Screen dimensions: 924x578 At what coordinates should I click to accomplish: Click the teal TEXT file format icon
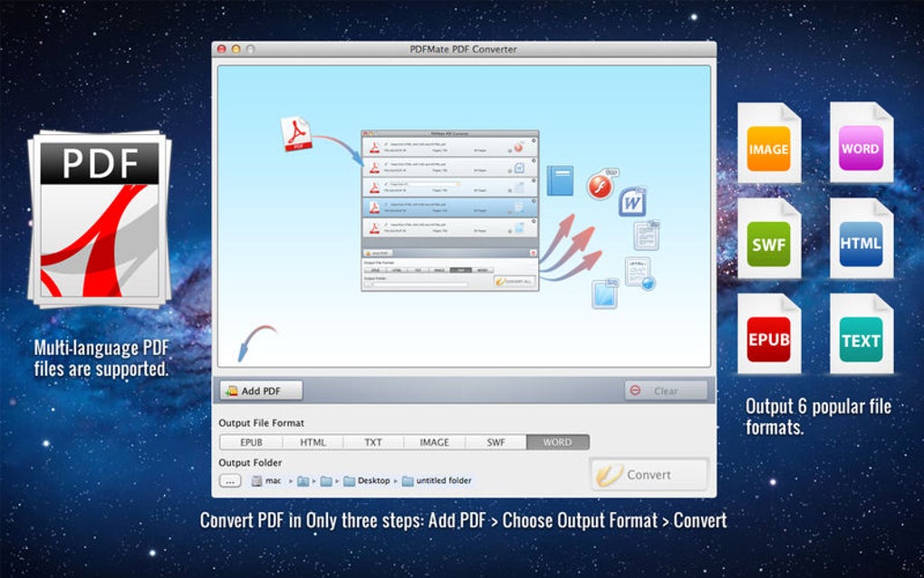coord(861,334)
